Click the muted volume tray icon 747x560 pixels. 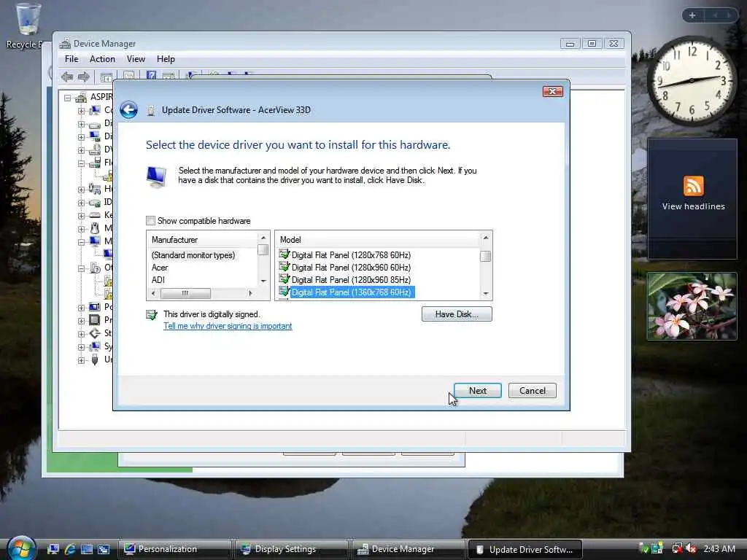[691, 548]
